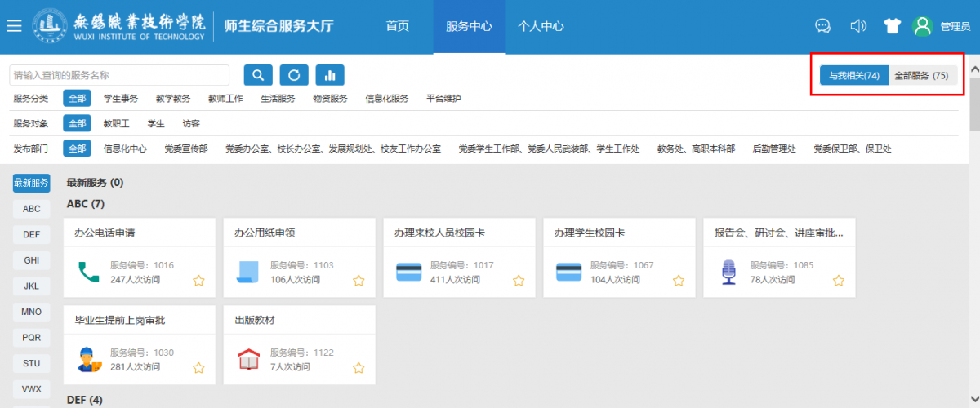This screenshot has height=408, width=980.
Task: Click the card icon of 办理学生校园卡
Action: (568, 272)
